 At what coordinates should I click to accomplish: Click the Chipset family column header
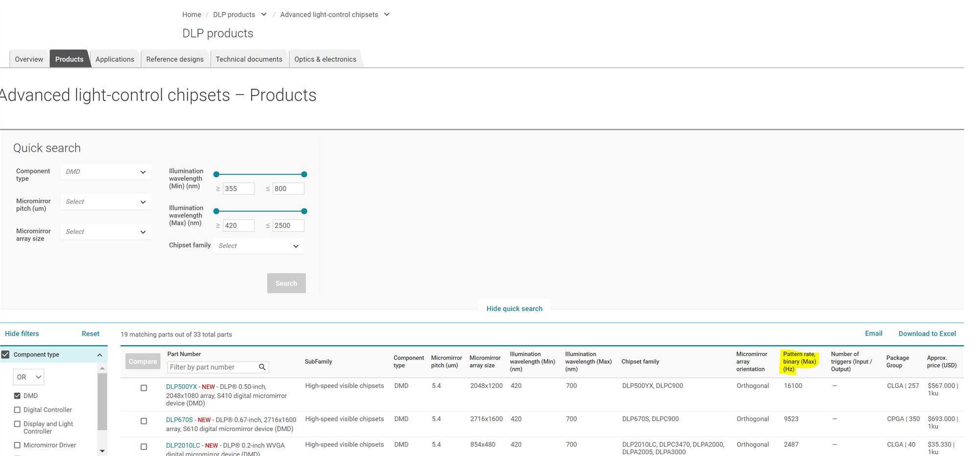coord(640,361)
